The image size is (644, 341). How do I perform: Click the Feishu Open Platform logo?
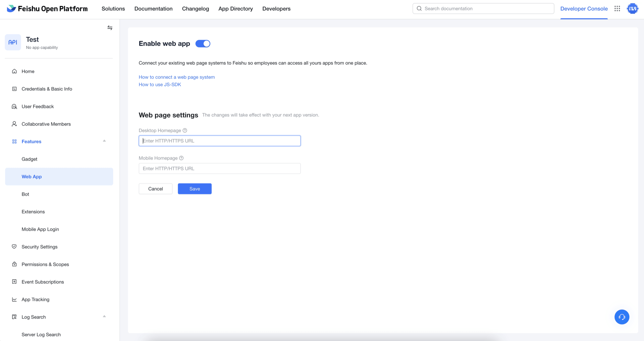(47, 9)
